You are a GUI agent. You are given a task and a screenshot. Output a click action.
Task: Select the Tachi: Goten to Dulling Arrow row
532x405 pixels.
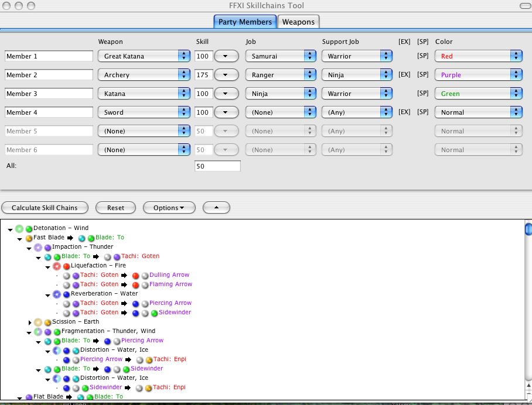(126, 275)
